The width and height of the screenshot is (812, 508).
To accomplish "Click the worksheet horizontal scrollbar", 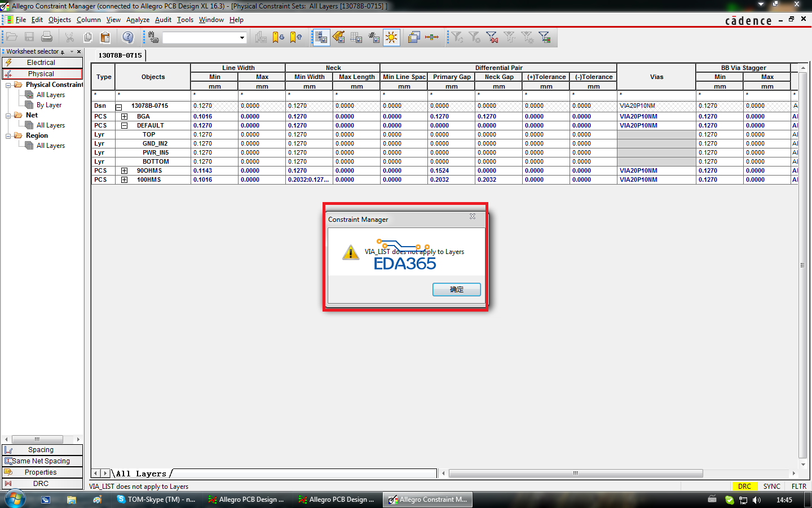I will pos(576,473).
